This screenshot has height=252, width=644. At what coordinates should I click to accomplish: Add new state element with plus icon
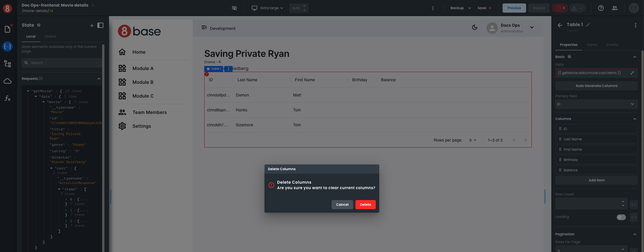[x=92, y=26]
